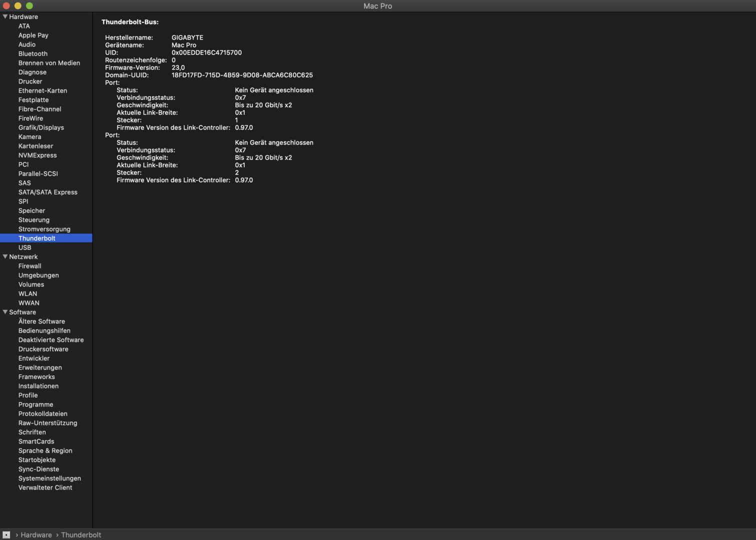Screen dimensions: 756x540
Task: Show Sprache & Region information
Action: click(x=45, y=451)
